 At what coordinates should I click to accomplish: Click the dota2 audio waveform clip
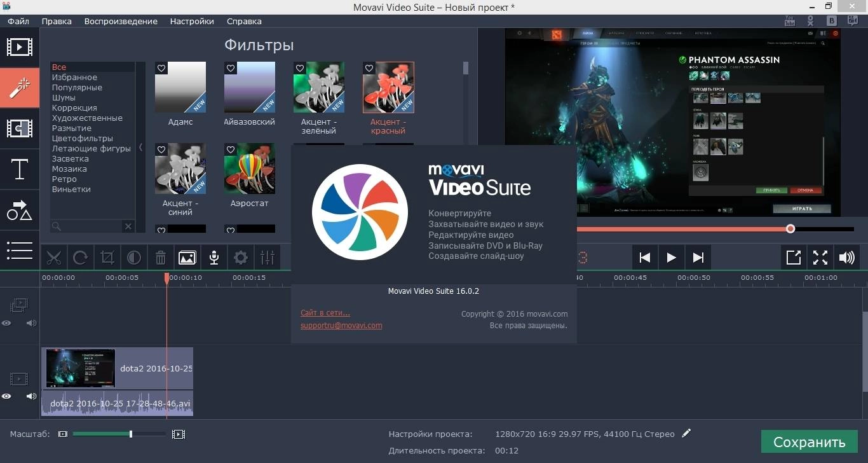(117, 403)
